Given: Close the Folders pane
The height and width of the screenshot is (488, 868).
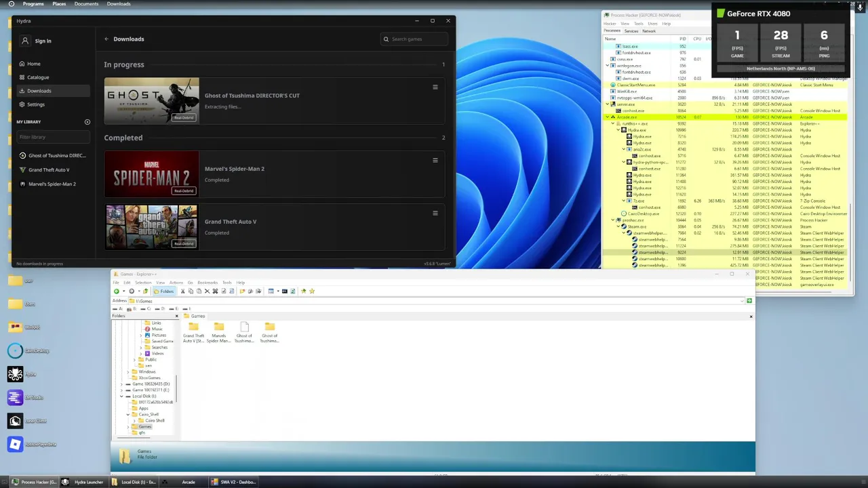Looking at the screenshot, I should point(177,316).
